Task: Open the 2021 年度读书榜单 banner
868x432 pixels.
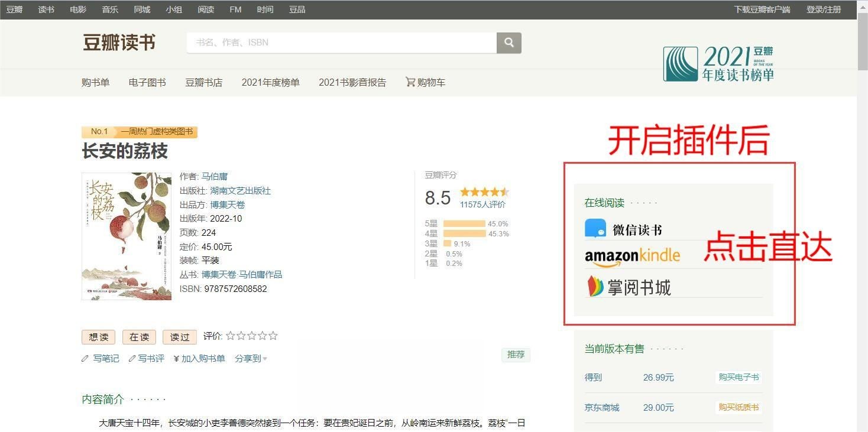Action: [718, 64]
